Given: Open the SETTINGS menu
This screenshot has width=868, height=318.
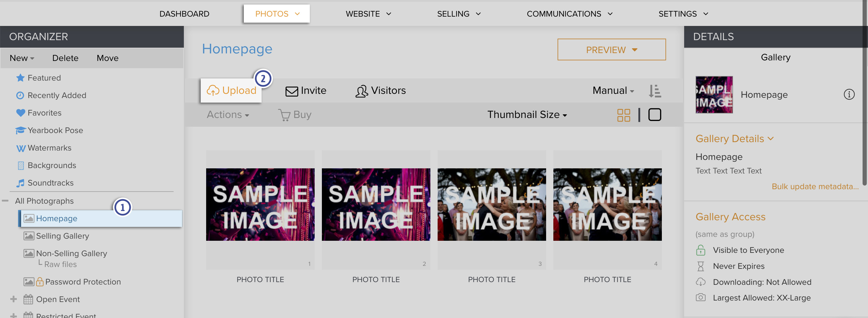Looking at the screenshot, I should 683,14.
